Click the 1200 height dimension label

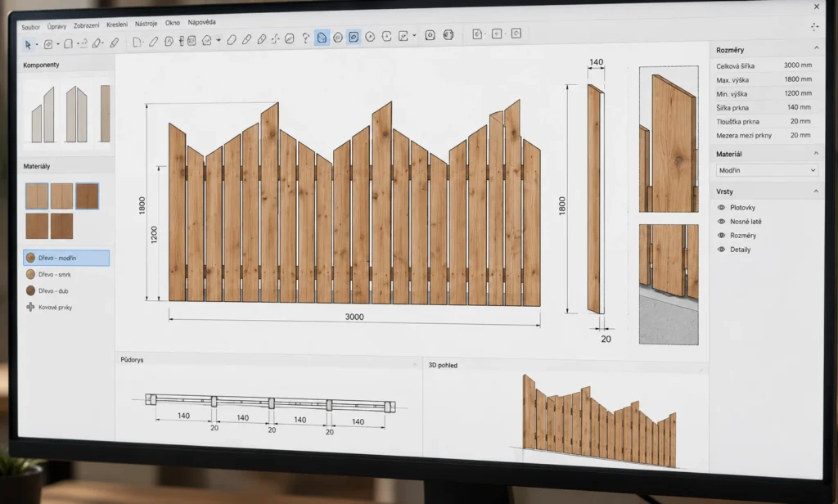(154, 235)
